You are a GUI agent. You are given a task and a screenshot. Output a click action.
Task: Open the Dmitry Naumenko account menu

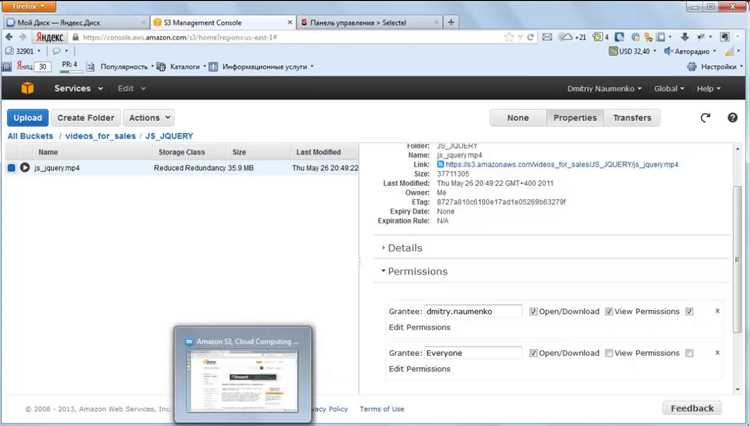click(x=604, y=88)
